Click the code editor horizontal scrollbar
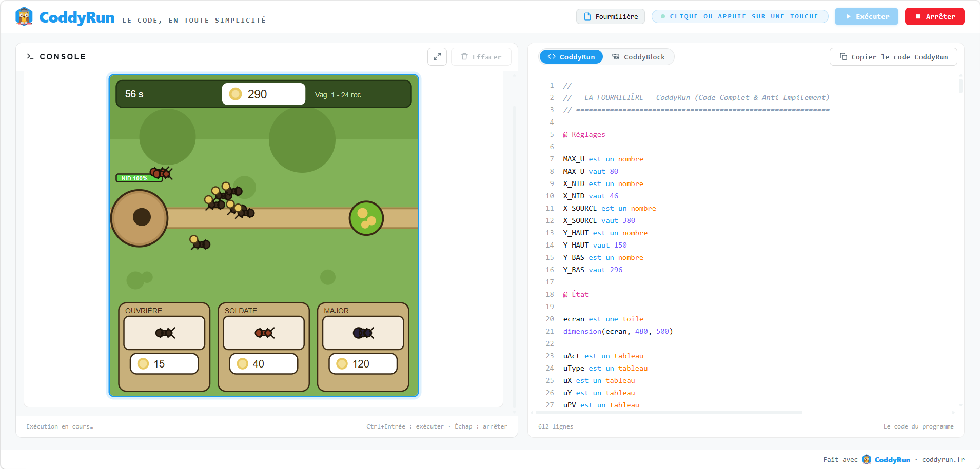Image resolution: width=980 pixels, height=469 pixels. [669, 412]
